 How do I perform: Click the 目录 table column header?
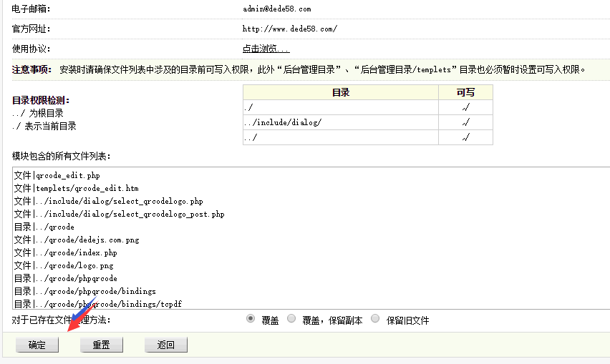pos(340,92)
